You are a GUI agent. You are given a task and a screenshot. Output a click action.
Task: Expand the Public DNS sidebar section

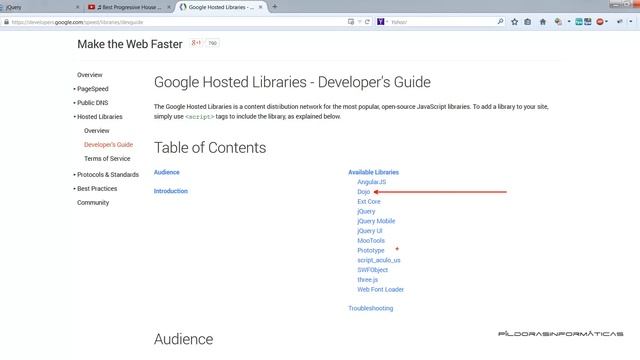click(x=93, y=103)
